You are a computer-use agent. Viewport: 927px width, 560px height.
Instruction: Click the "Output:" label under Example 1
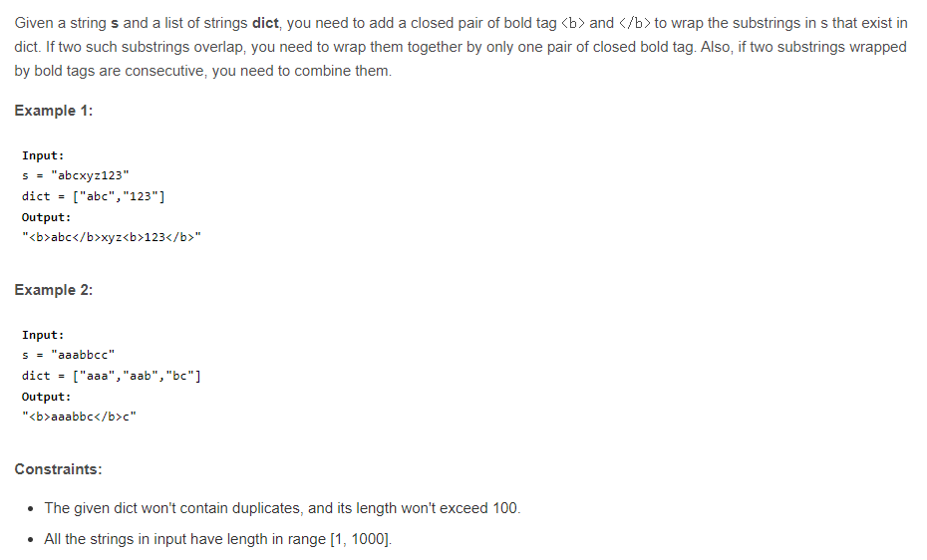[x=46, y=217]
